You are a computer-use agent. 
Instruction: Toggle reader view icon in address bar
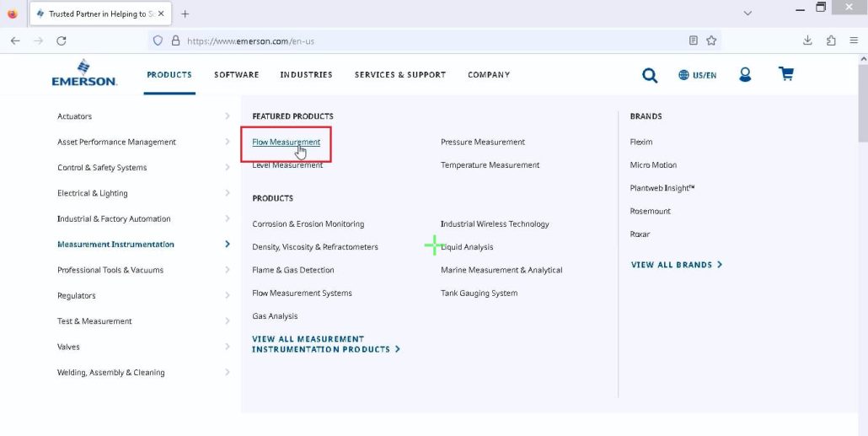pos(693,40)
